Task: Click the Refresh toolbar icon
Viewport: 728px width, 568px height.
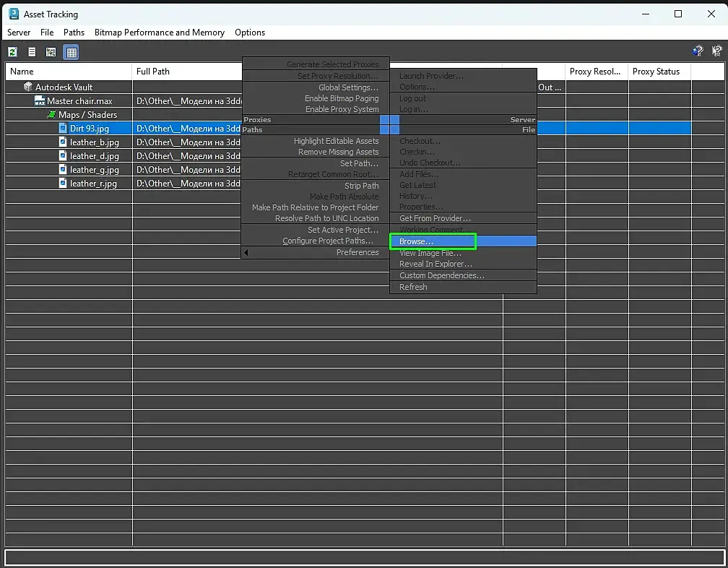Action: click(x=12, y=52)
